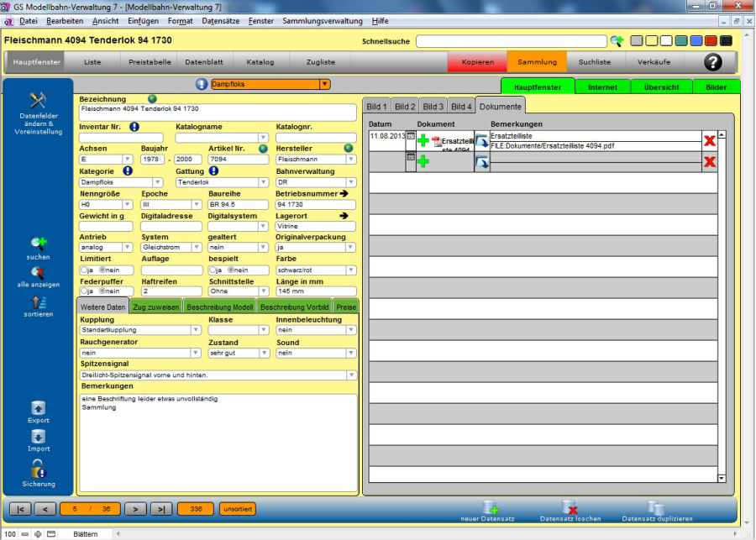This screenshot has height=540, width=756.
Task: Click the globe icon next to Bezeichnung
Action: point(152,99)
